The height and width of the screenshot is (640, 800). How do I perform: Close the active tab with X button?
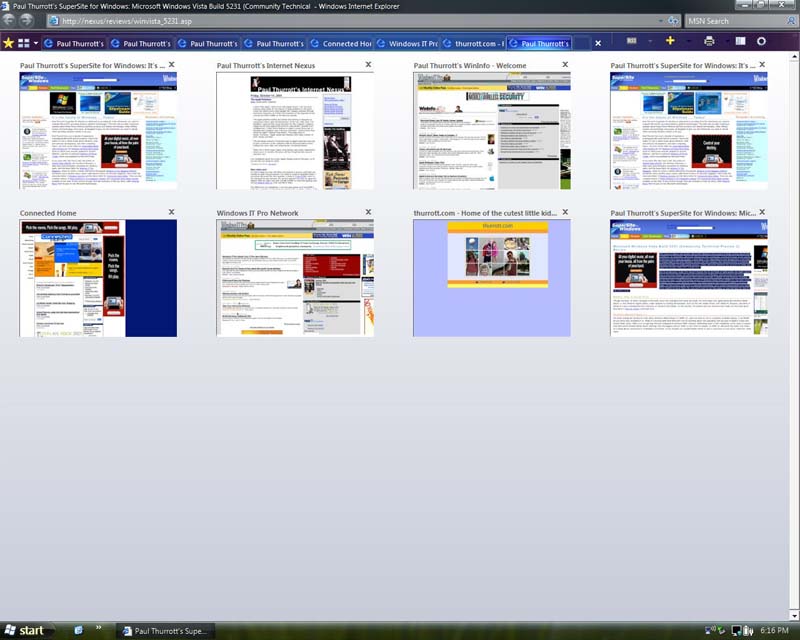[x=598, y=43]
